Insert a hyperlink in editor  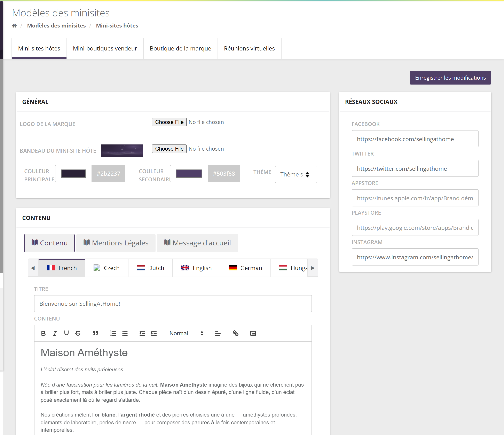point(235,333)
